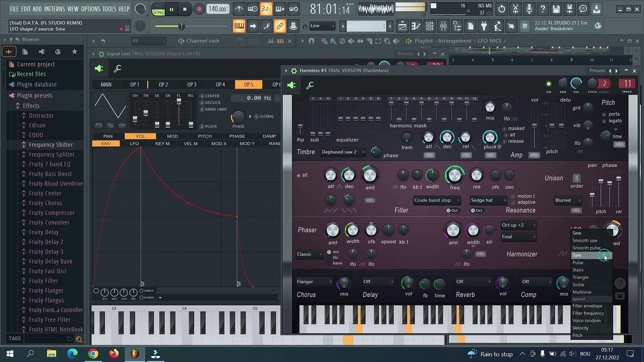The image size is (644, 362).
Task: Open the piano roll view icon
Action: 416,26
